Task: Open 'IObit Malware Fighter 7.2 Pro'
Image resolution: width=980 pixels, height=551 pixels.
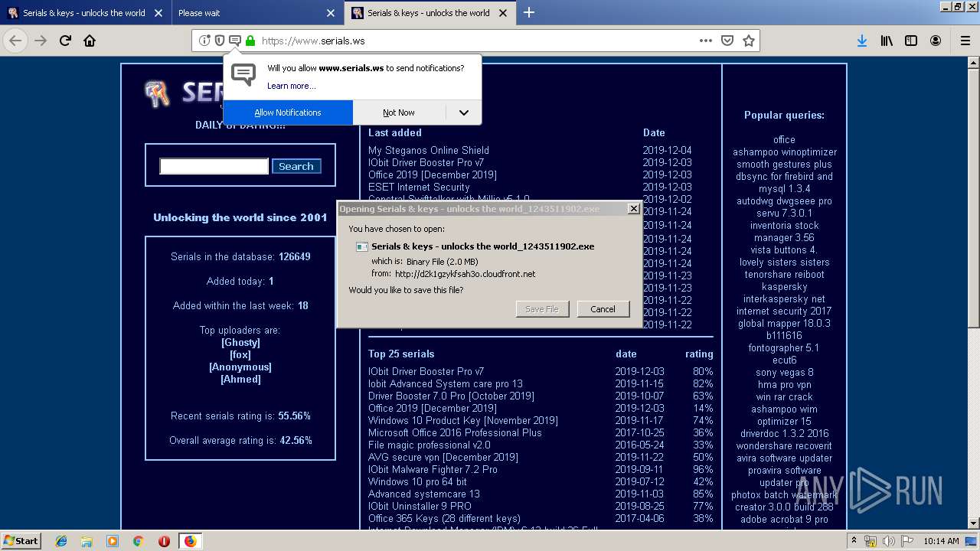Action: [433, 469]
